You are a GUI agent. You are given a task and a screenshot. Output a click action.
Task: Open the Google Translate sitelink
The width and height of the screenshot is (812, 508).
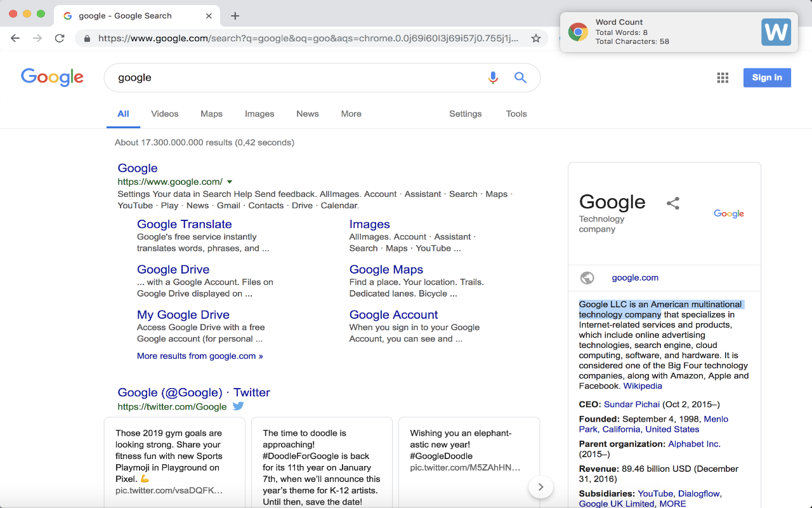click(185, 224)
